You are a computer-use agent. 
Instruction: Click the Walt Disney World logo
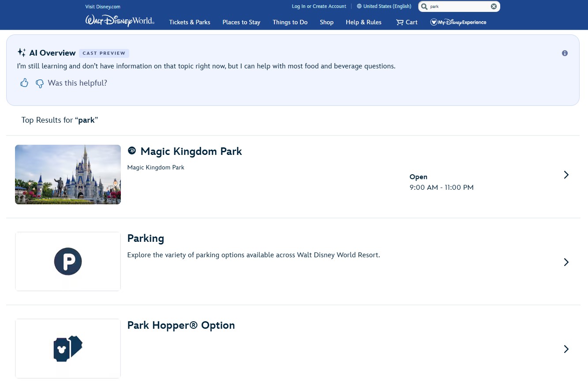tap(120, 21)
